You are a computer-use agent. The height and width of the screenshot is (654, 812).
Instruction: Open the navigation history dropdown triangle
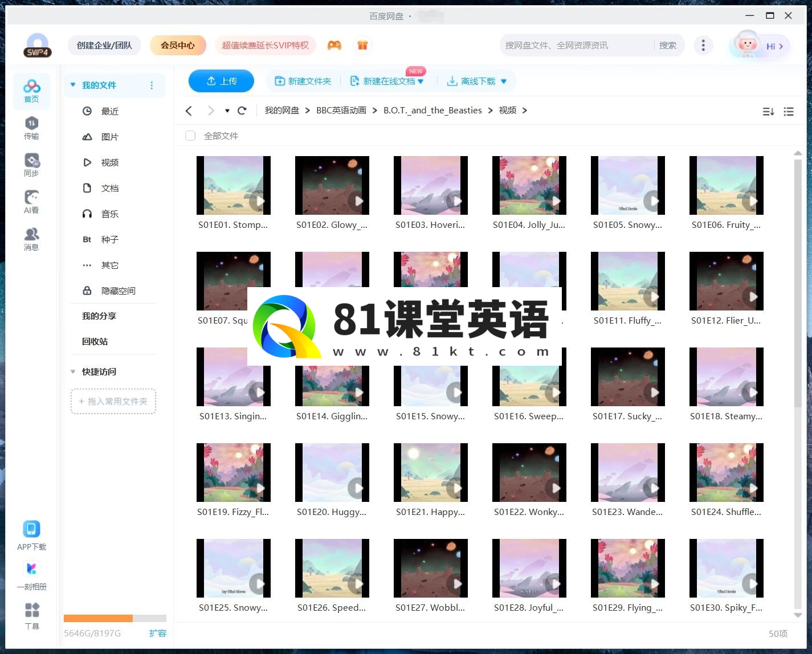(227, 111)
